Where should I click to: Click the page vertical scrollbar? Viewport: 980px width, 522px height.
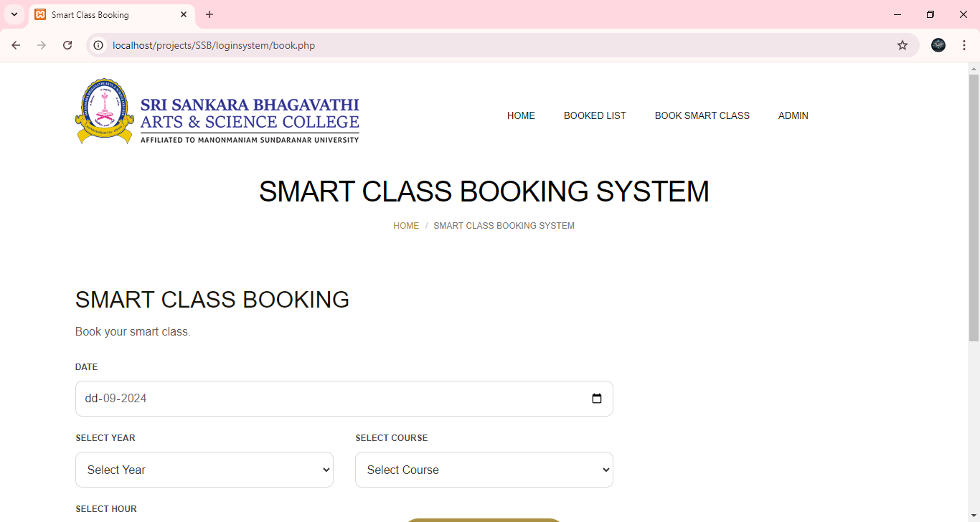pos(974,215)
